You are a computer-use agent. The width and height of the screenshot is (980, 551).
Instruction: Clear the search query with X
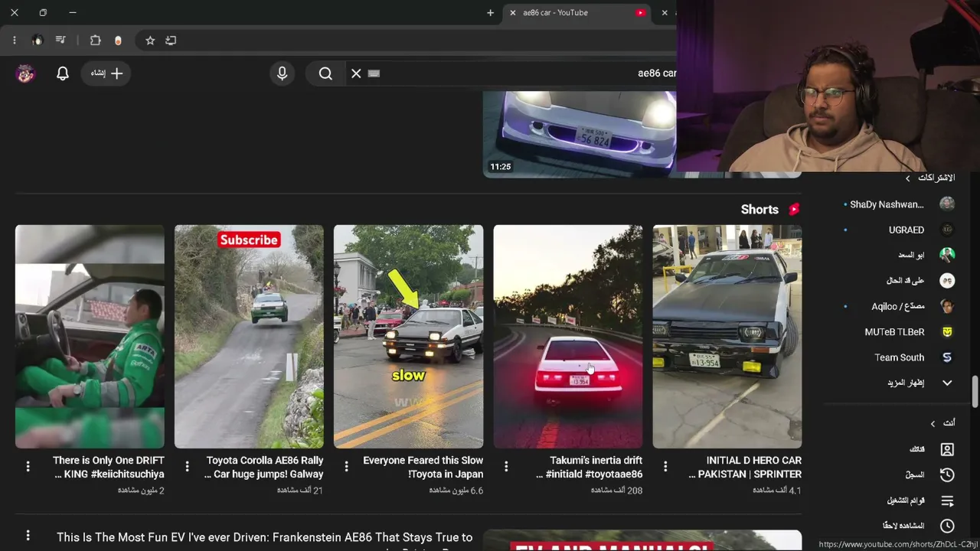click(356, 73)
